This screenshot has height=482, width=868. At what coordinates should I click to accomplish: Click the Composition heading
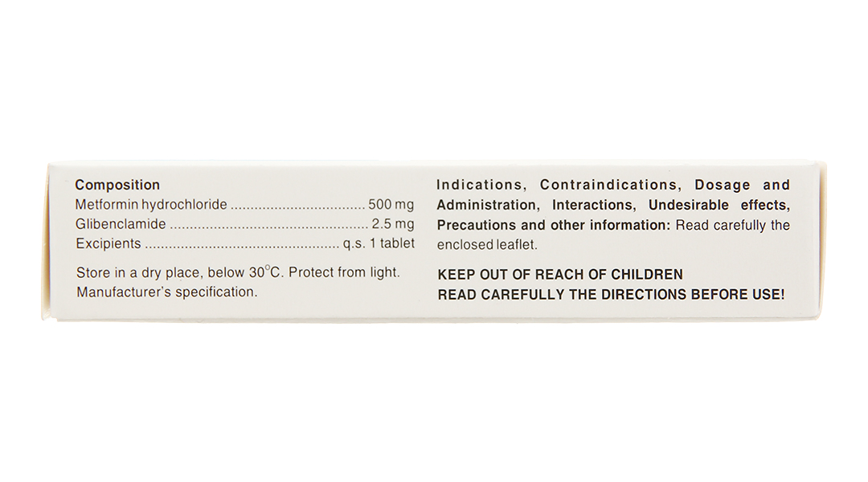click(x=117, y=186)
